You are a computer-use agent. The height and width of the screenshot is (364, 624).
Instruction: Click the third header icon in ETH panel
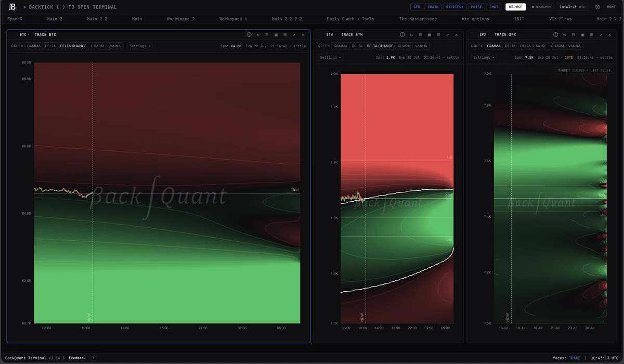coord(420,35)
